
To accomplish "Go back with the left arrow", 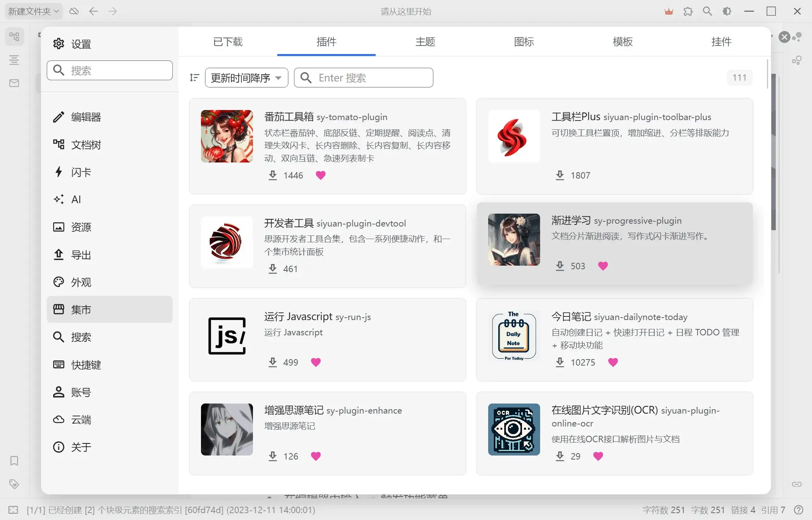I will pyautogui.click(x=93, y=11).
